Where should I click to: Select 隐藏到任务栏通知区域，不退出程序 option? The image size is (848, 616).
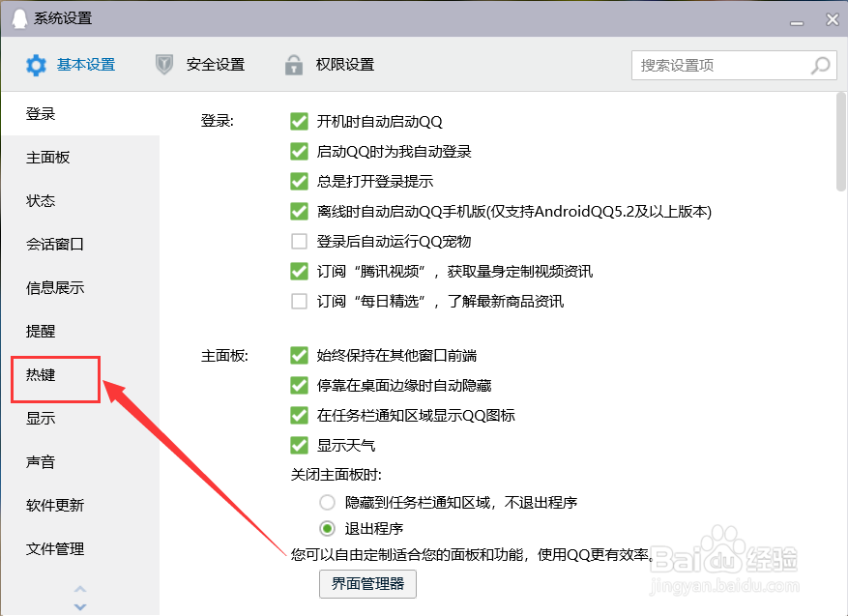pyautogui.click(x=326, y=501)
